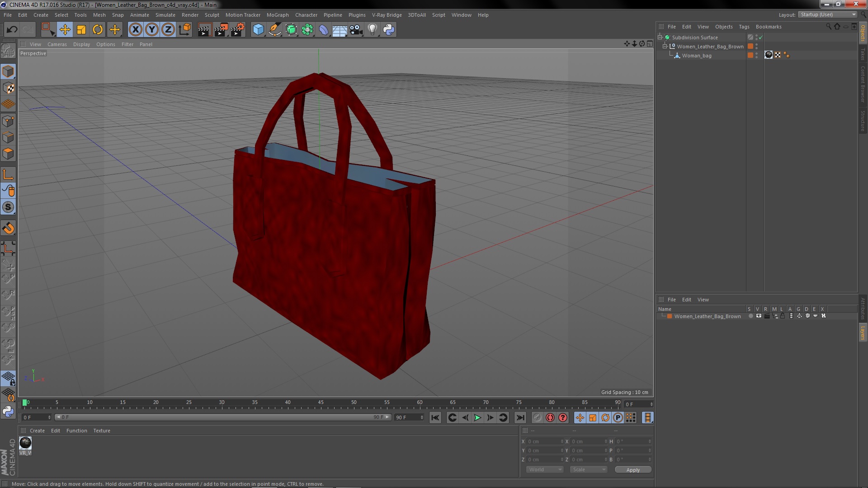This screenshot has width=868, height=488.
Task: Click the Apply button
Action: pos(633,470)
